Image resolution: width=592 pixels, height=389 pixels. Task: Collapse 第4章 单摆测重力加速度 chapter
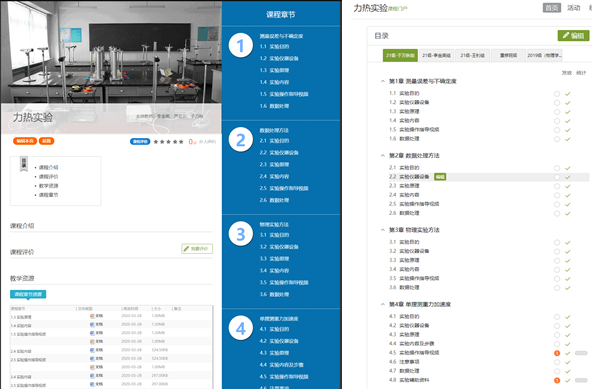tap(382, 304)
